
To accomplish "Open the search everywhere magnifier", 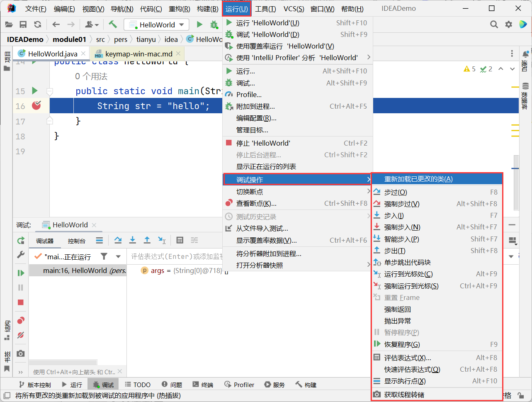I will 494,24.
